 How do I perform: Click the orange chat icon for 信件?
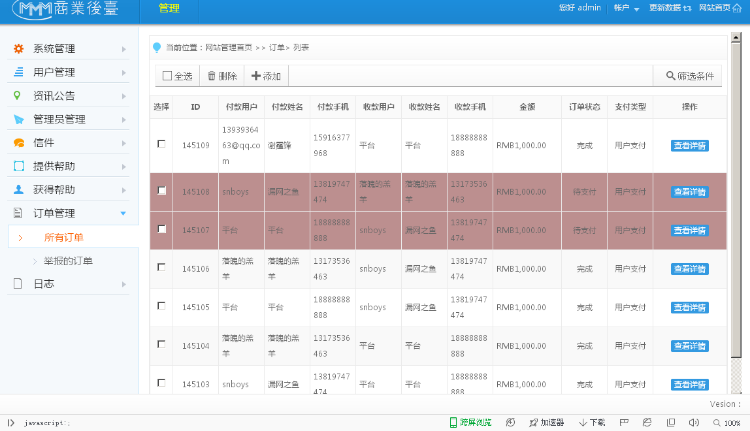19,143
